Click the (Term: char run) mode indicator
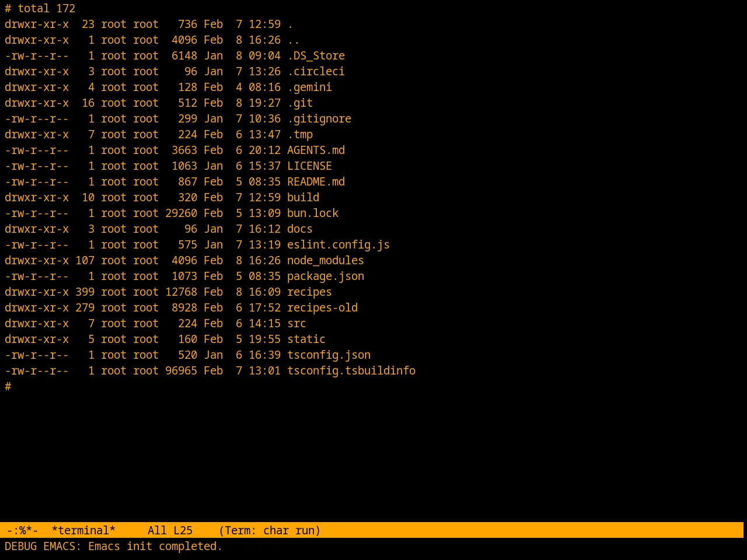 (270, 530)
